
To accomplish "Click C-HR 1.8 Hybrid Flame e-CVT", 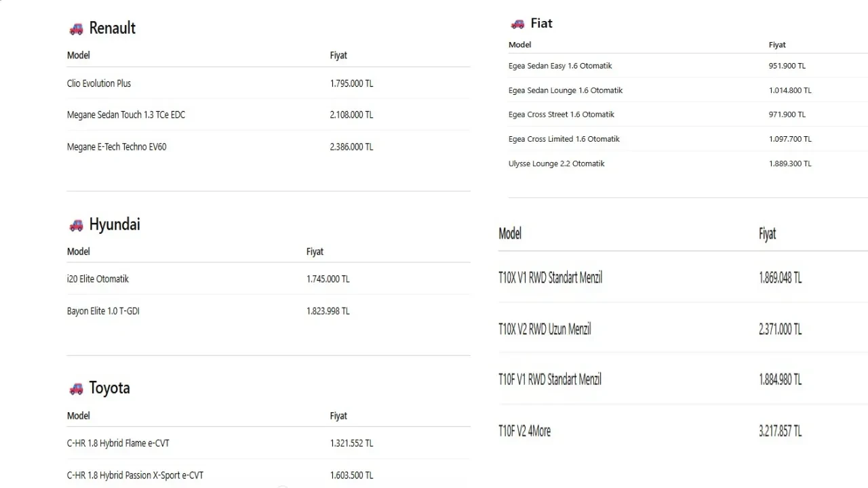I will [x=118, y=443].
